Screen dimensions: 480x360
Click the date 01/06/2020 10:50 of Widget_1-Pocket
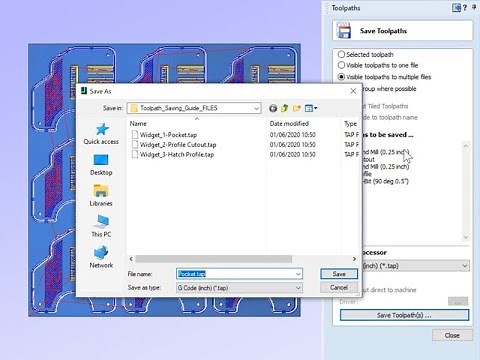(x=292, y=135)
